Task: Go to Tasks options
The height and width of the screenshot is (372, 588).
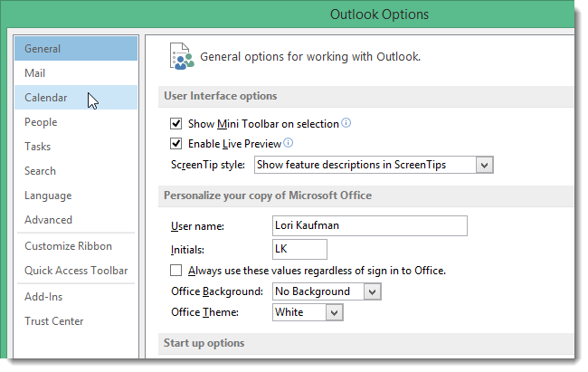Action: pyautogui.click(x=76, y=146)
